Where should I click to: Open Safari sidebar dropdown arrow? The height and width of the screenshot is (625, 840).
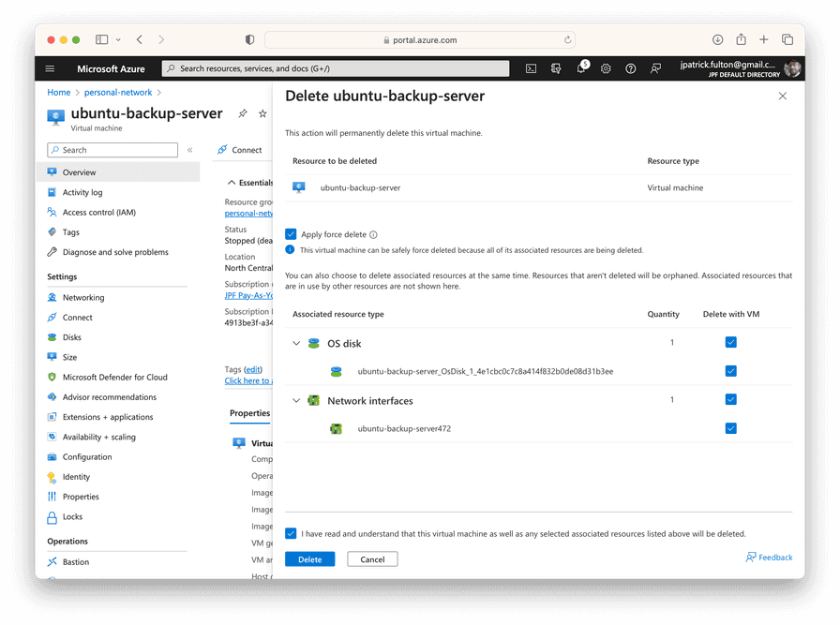click(x=118, y=39)
